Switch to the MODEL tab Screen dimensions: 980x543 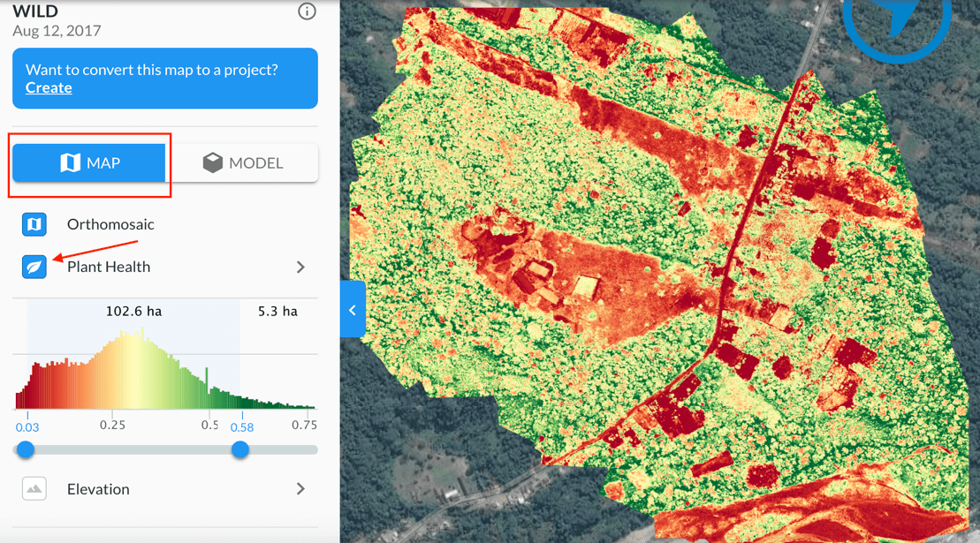pyautogui.click(x=242, y=162)
